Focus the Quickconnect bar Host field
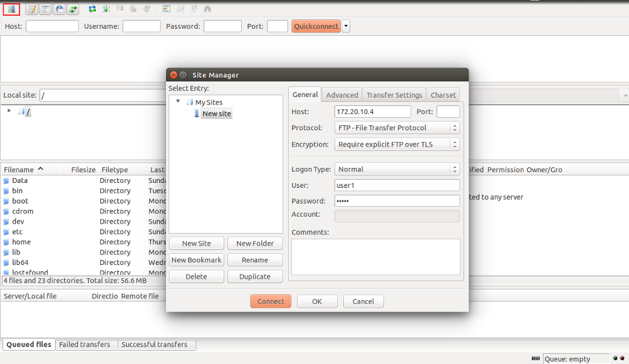 pos(52,26)
